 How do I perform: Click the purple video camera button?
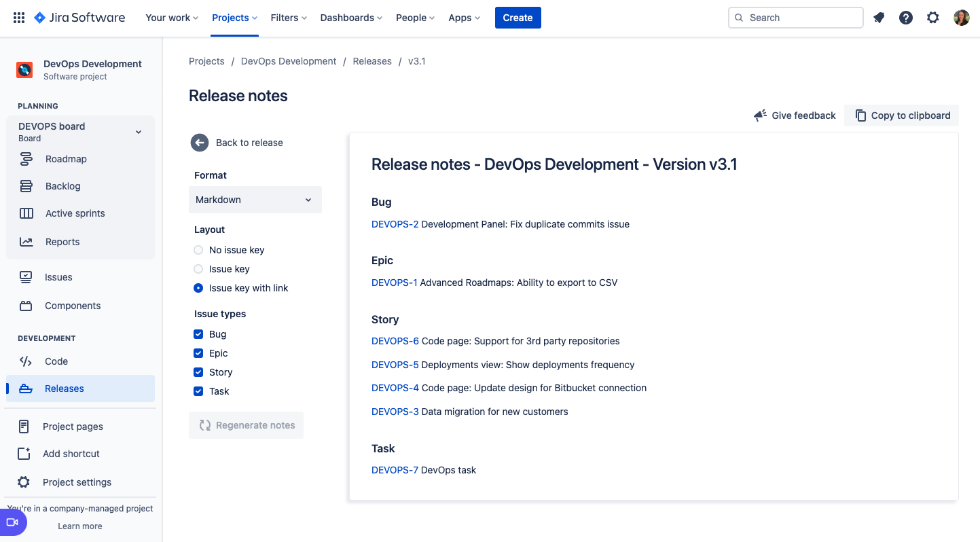(x=12, y=522)
